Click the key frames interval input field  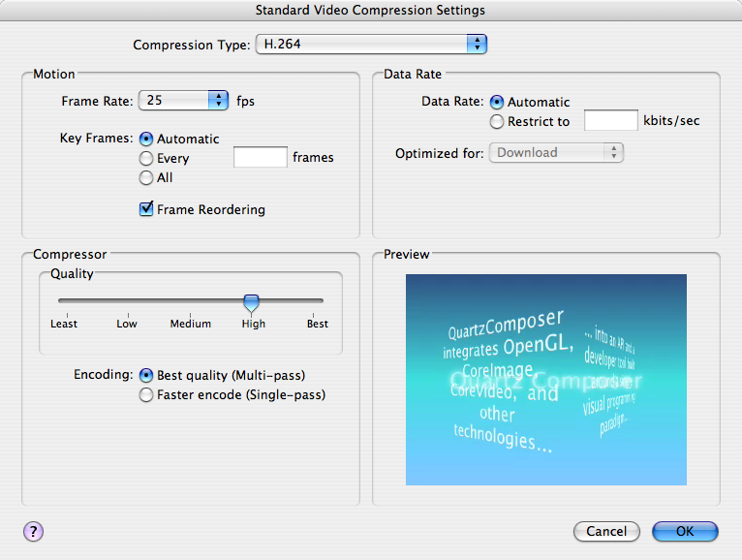[x=261, y=157]
